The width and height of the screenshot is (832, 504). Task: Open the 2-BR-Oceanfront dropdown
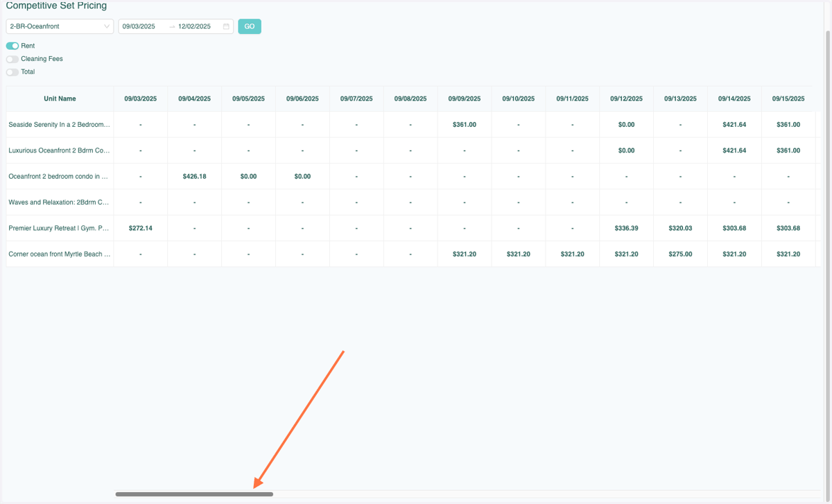pos(60,26)
